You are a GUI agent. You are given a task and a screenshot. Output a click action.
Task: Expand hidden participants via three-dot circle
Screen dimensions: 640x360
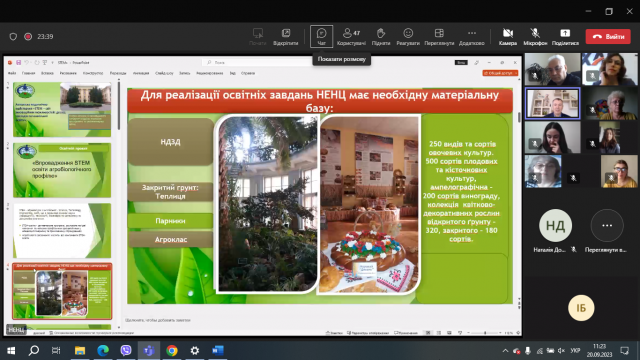tap(607, 225)
